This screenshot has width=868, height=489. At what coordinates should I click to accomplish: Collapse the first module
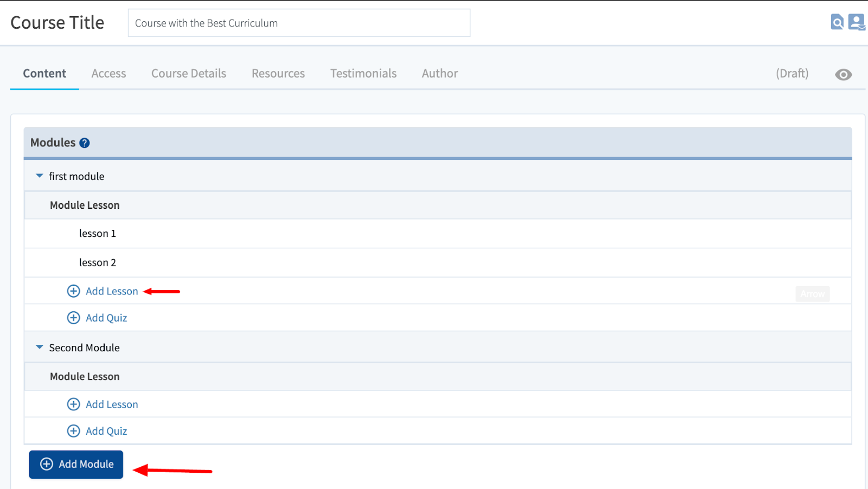pyautogui.click(x=40, y=176)
